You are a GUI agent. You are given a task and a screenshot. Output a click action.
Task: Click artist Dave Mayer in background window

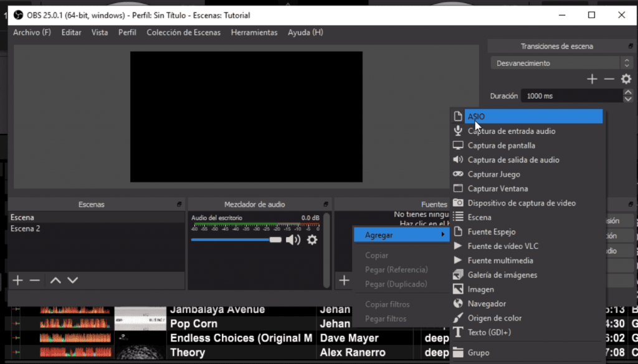[x=350, y=338]
